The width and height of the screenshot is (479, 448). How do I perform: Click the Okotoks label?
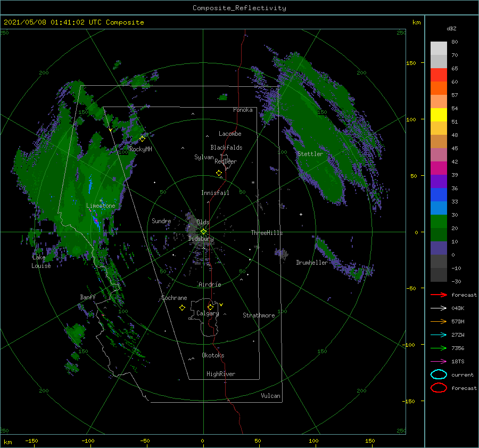[x=213, y=355]
